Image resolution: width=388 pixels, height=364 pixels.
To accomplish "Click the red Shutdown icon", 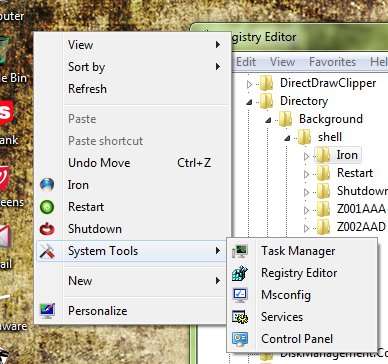I will pyautogui.click(x=47, y=229).
